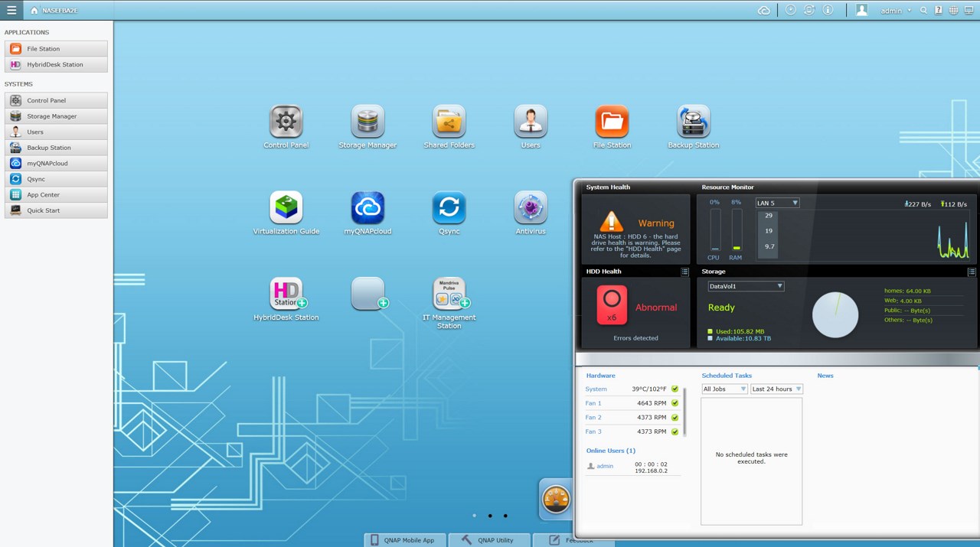Choose Storage Manager in sidebar menu

pyautogui.click(x=56, y=116)
